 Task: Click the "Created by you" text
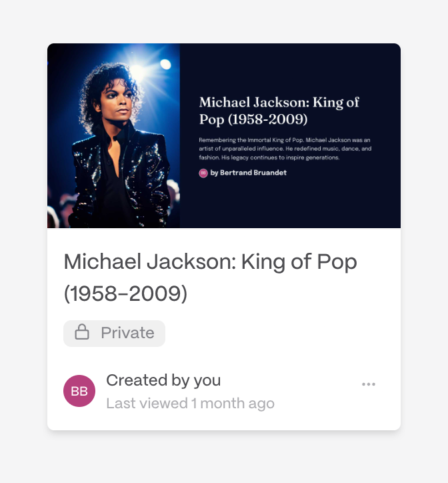tap(163, 380)
